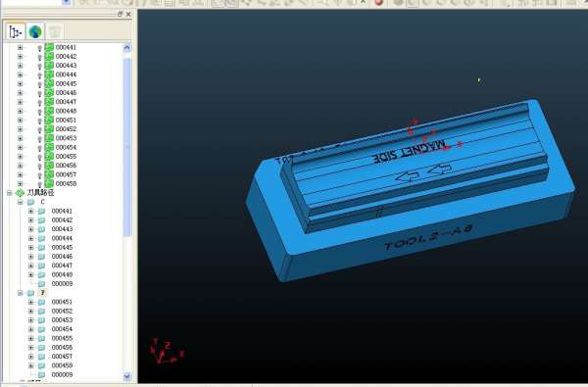588x387 pixels.
Task: Click the folder icon of 000443 inside folder C
Action: click(41, 229)
